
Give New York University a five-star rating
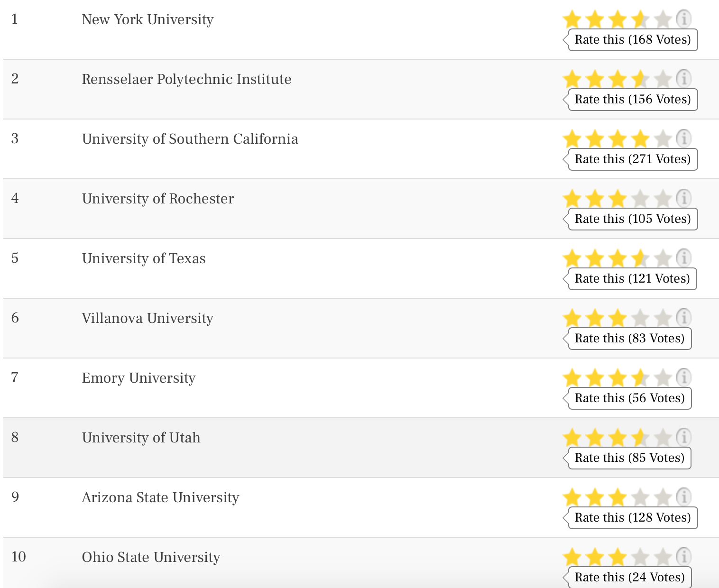point(663,20)
